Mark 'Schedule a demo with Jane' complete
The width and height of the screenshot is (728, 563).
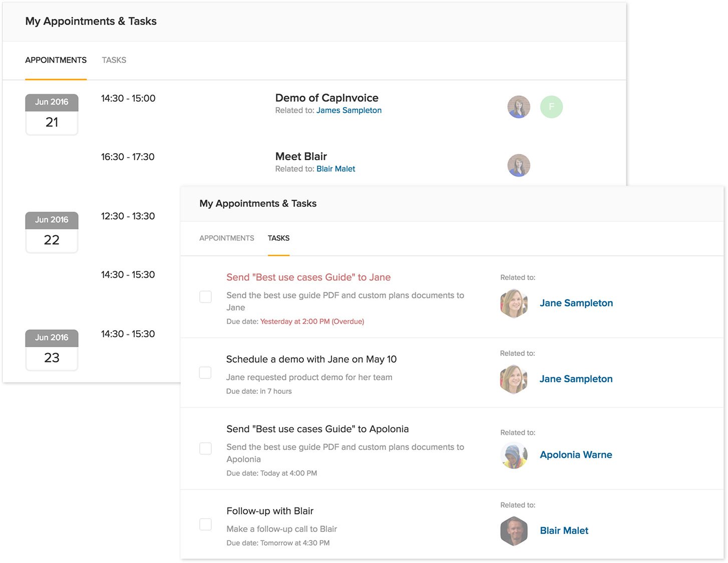[205, 373]
